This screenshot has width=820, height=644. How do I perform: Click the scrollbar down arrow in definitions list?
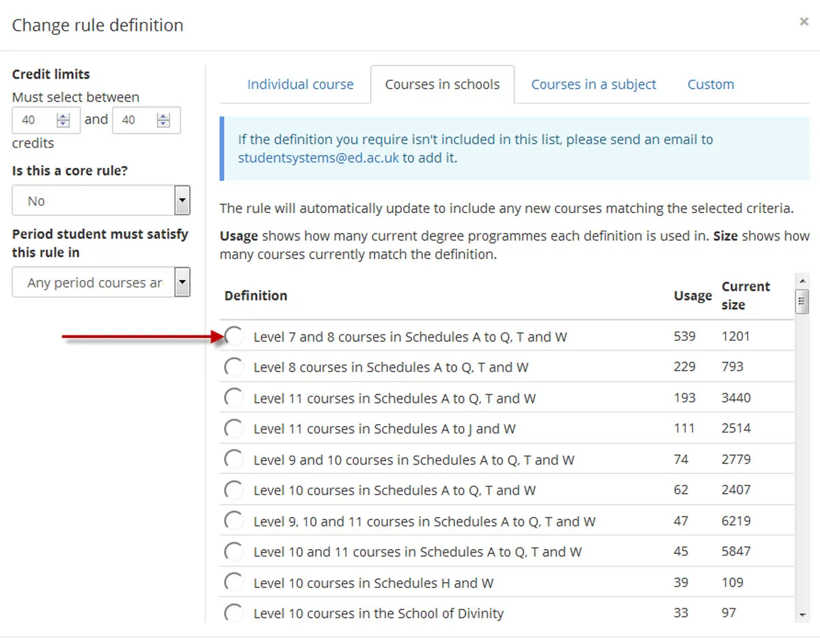[802, 615]
